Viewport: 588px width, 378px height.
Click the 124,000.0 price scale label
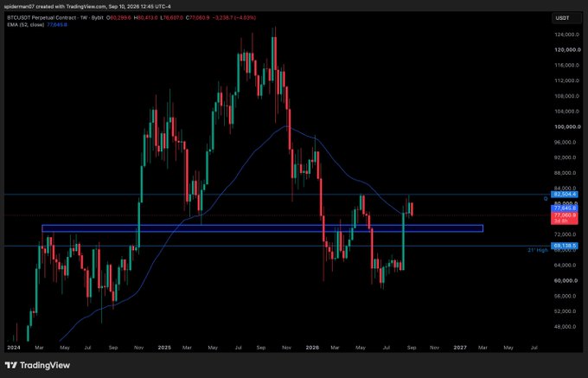pos(567,35)
